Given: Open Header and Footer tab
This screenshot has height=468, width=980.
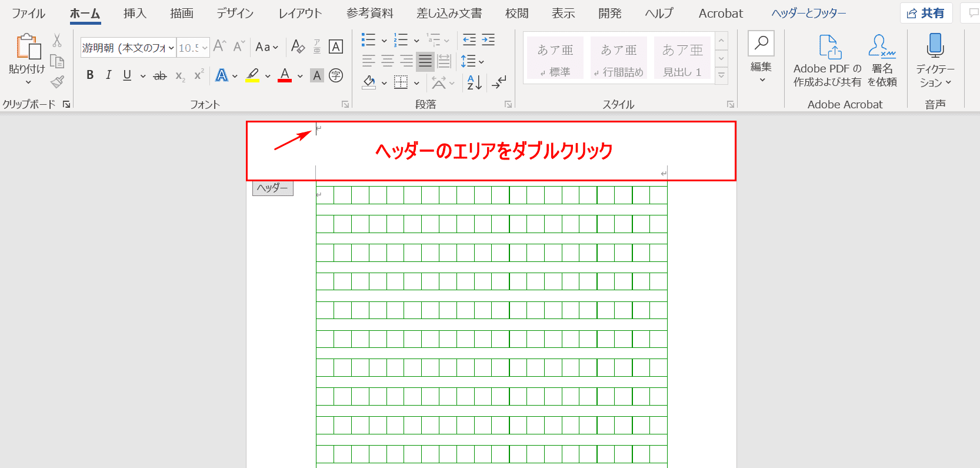Looking at the screenshot, I should [x=809, y=13].
